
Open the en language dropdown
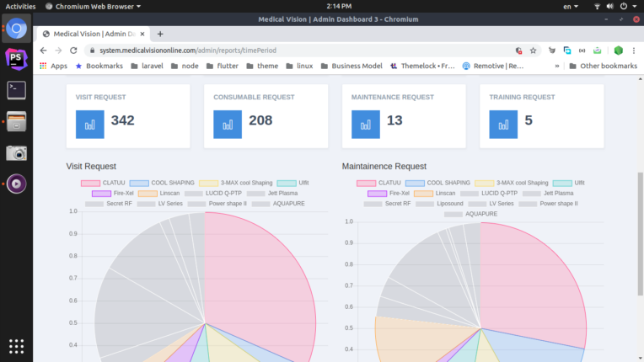[571, 6]
